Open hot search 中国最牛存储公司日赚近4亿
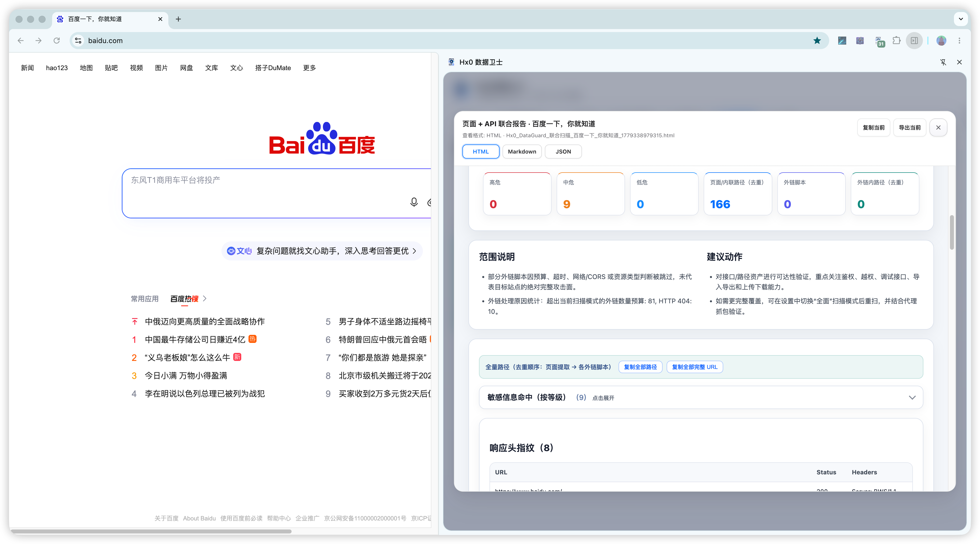 195,339
